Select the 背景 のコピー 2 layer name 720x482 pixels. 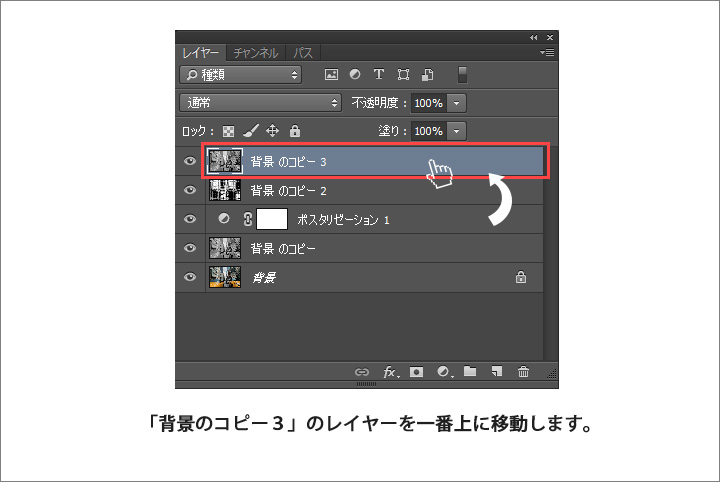point(288,191)
